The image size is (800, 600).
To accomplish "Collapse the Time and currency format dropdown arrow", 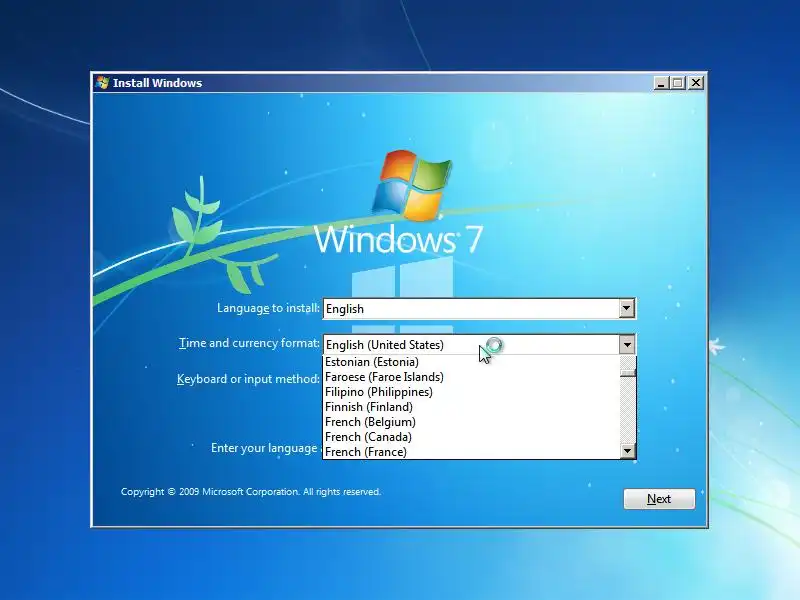I will tap(627, 345).
